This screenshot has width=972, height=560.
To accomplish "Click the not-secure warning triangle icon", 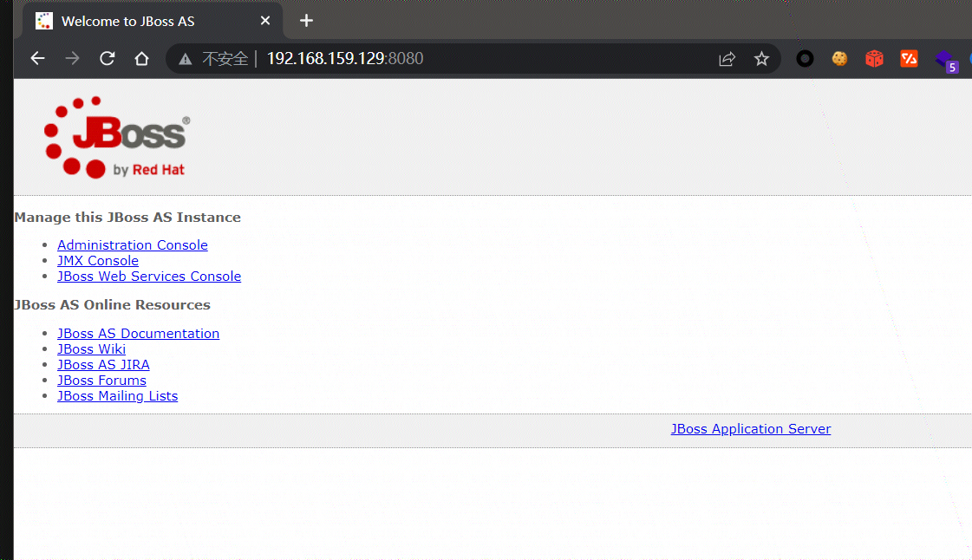I will 186,59.
